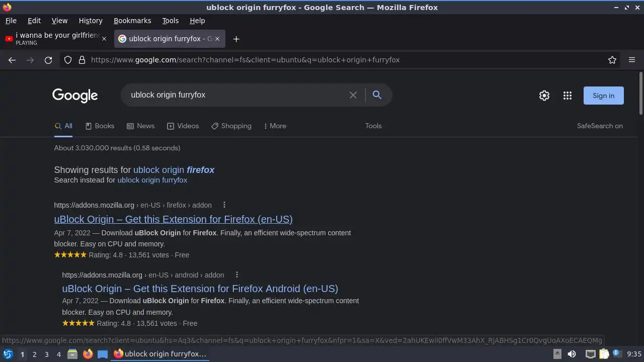
Task: Follow 'ublock origin firefox' corrected search link
Action: coord(174,170)
